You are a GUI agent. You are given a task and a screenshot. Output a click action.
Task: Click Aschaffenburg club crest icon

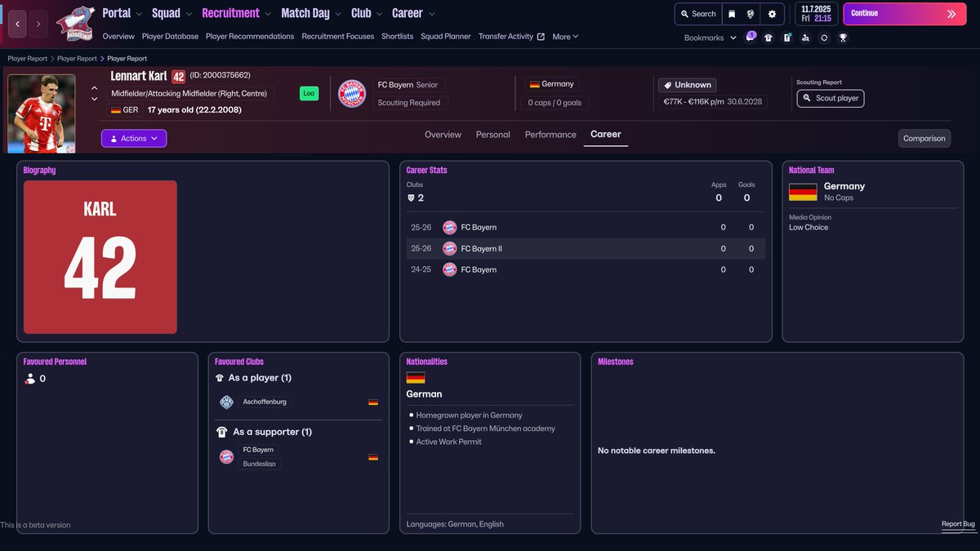click(226, 402)
